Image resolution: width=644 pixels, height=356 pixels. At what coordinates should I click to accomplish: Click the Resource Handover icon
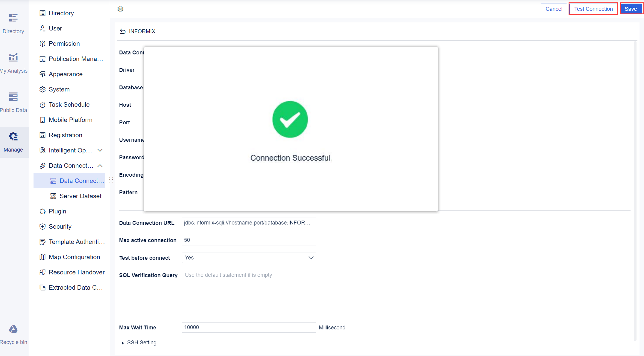coord(42,272)
